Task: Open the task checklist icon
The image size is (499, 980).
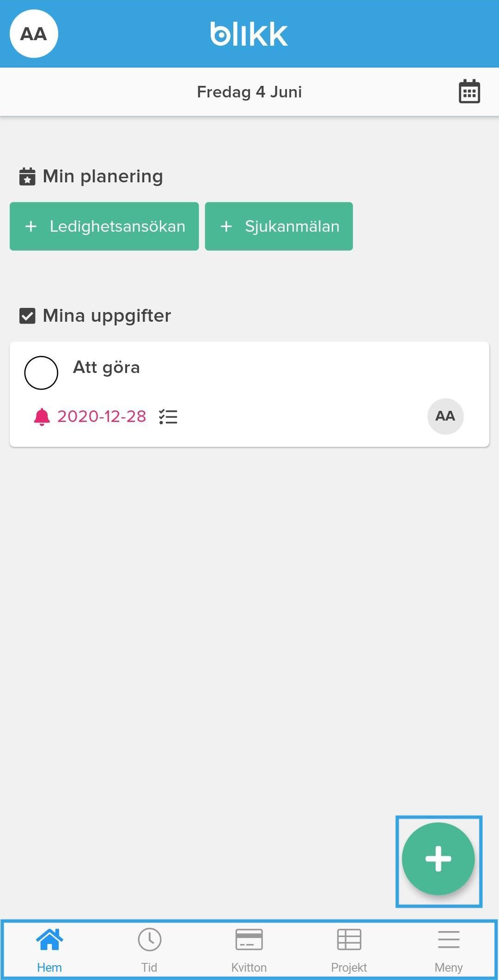Action: 168,417
